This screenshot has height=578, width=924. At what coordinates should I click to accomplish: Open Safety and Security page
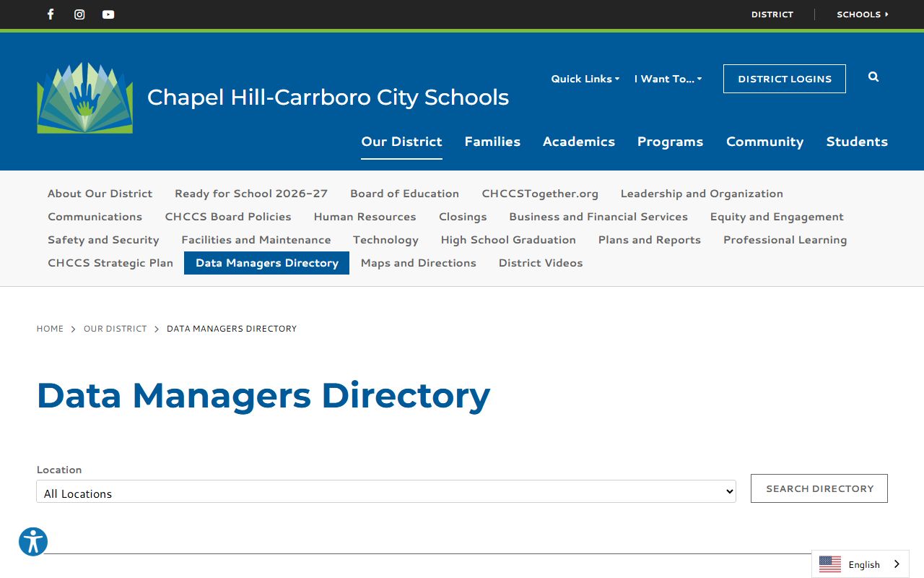coord(103,240)
